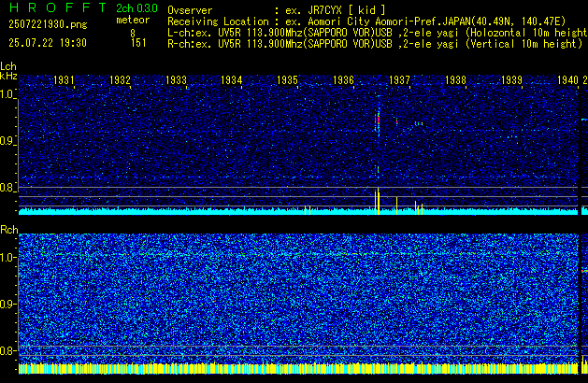The image size is (588, 383).
Task: Select the HROFFT title text
Action: click(58, 7)
